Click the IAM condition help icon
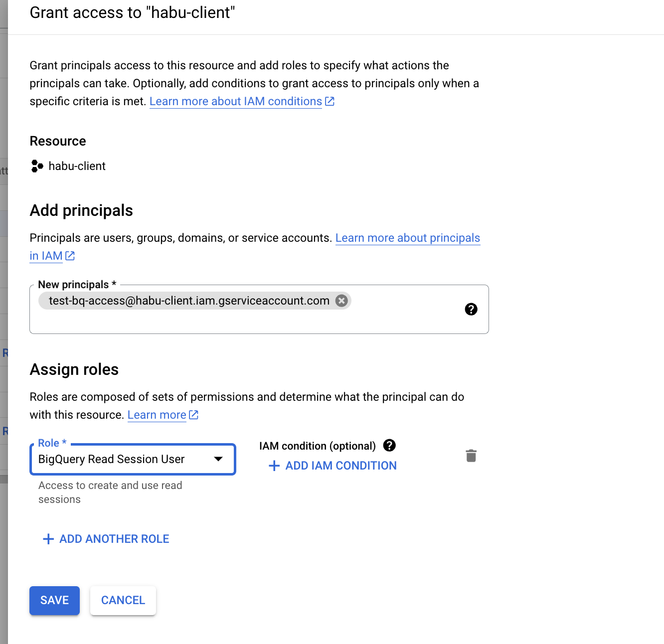The width and height of the screenshot is (664, 644). (x=389, y=445)
